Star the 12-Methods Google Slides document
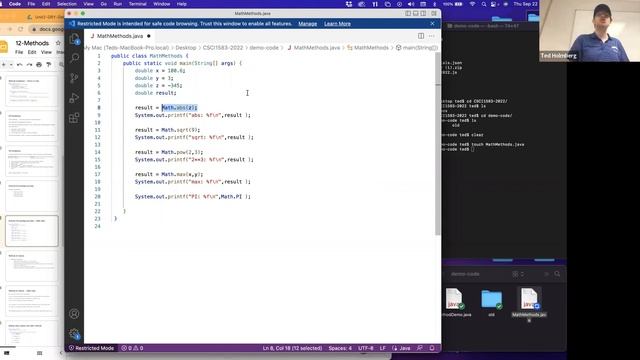Screen dimensions: 640x360 click(58, 43)
